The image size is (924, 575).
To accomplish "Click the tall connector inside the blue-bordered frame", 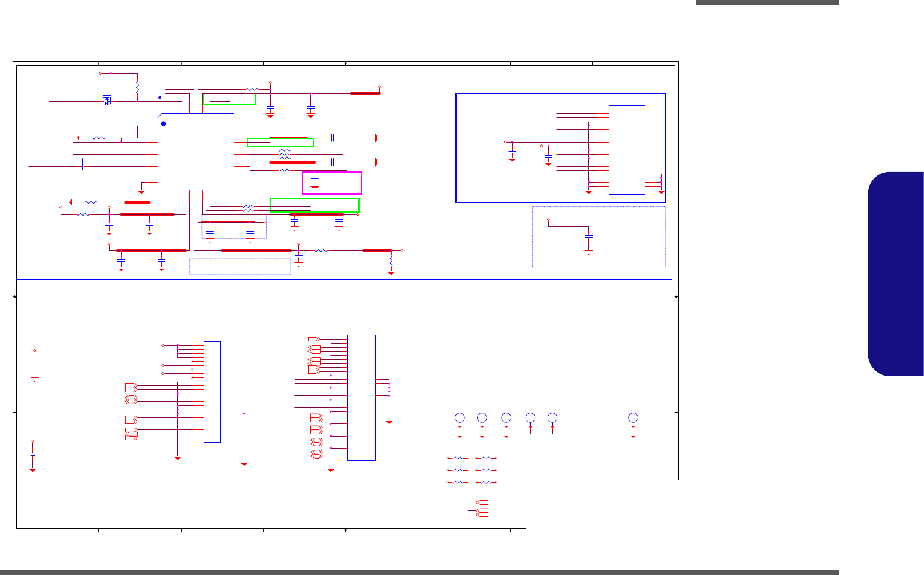I will point(627,150).
